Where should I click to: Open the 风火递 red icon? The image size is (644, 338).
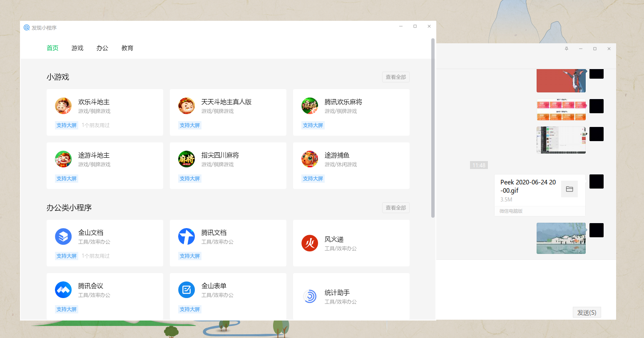310,243
